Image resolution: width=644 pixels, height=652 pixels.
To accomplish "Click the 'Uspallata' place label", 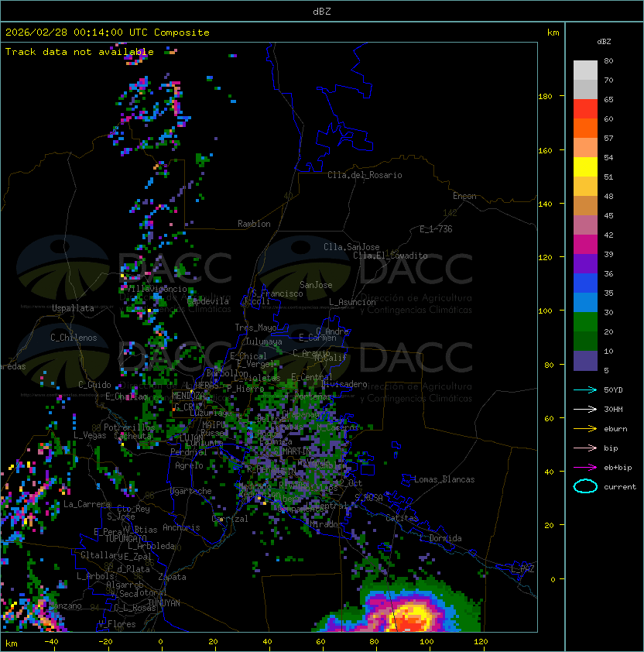I will coord(73,308).
